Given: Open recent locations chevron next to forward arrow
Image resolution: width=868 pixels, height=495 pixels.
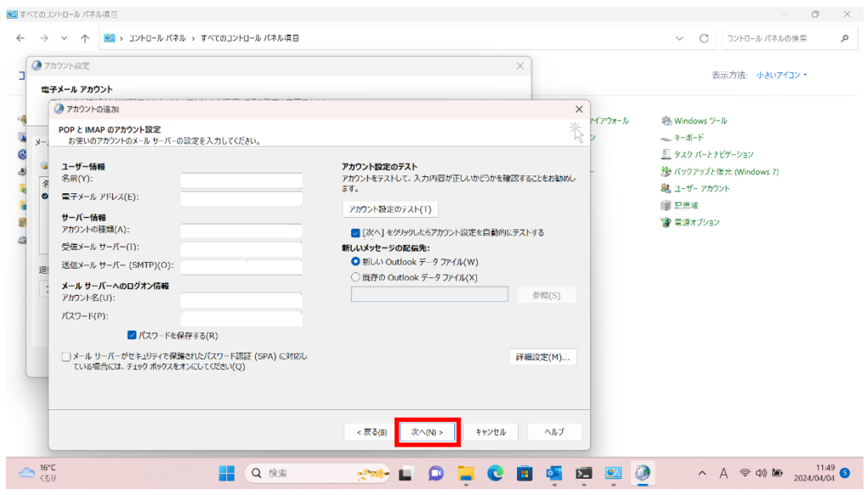Looking at the screenshot, I should click(x=64, y=38).
